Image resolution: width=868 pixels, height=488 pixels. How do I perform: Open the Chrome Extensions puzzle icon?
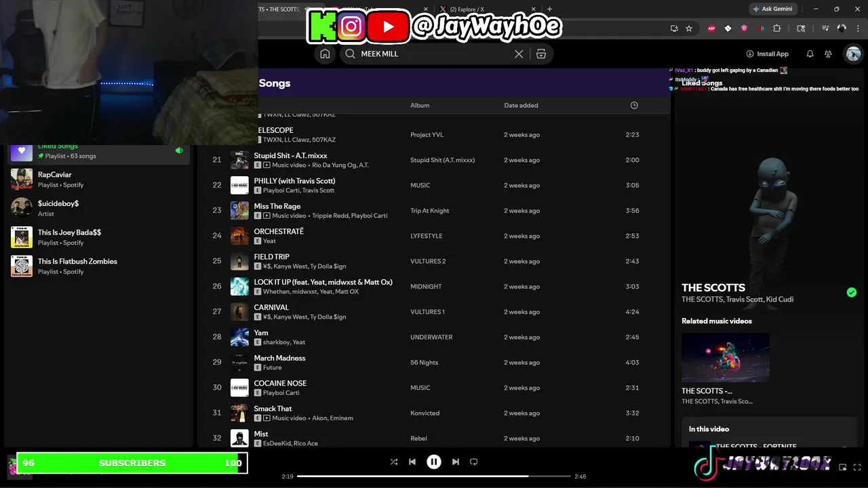click(777, 28)
